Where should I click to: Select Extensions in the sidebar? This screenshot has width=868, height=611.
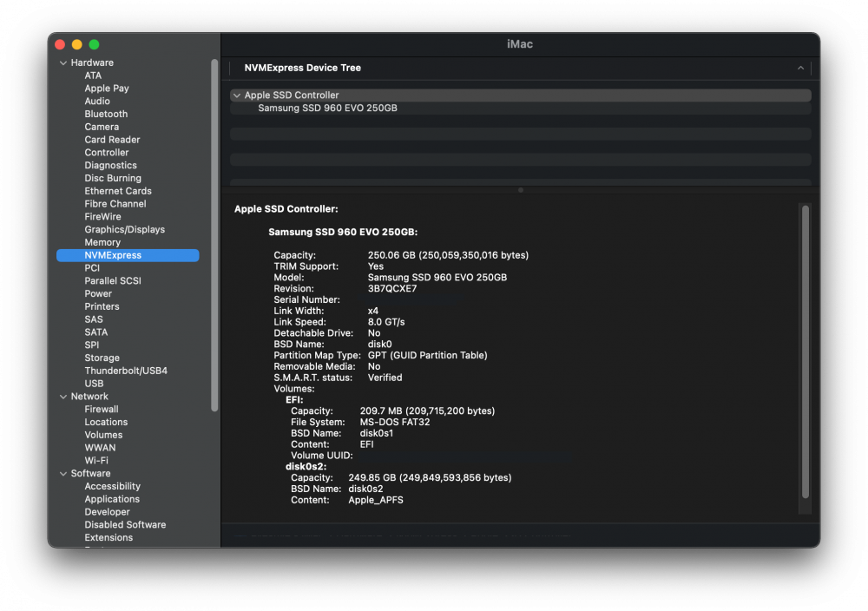pyautogui.click(x=108, y=538)
